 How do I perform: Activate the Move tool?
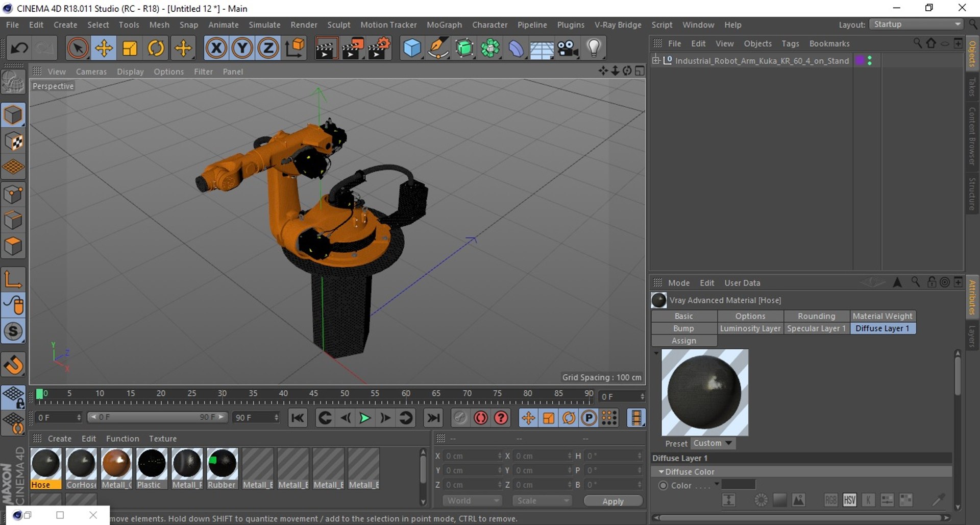point(104,48)
